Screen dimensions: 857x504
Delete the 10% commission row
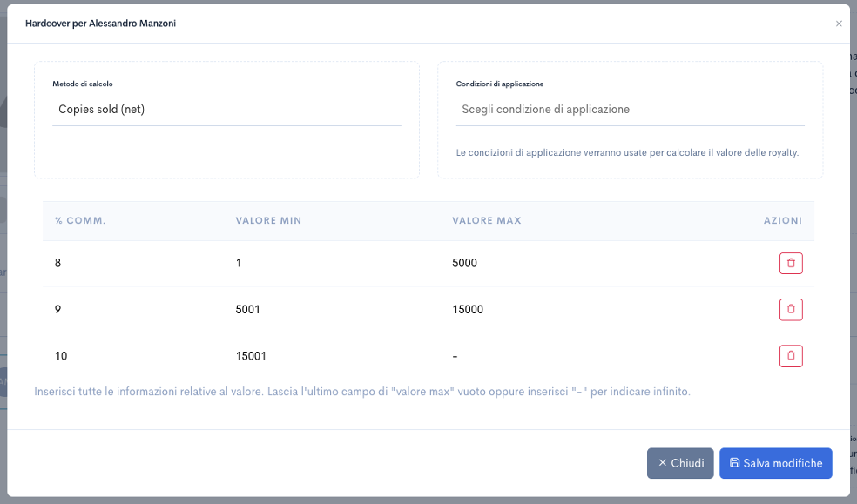pos(791,356)
